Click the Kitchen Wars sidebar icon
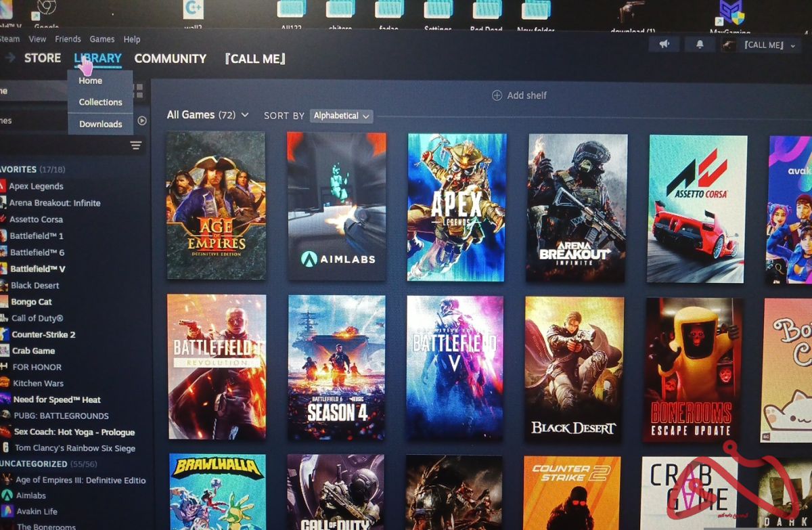This screenshot has height=530, width=812. pos(5,383)
